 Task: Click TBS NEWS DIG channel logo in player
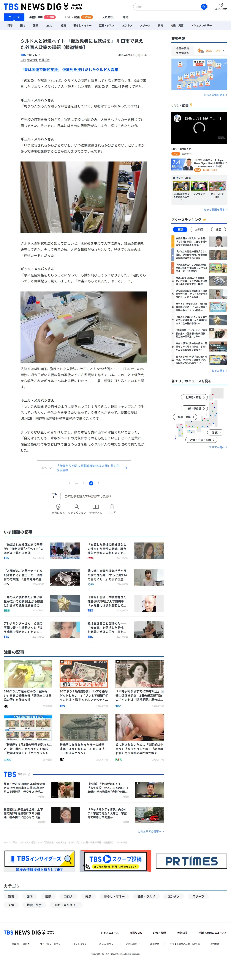177,118
